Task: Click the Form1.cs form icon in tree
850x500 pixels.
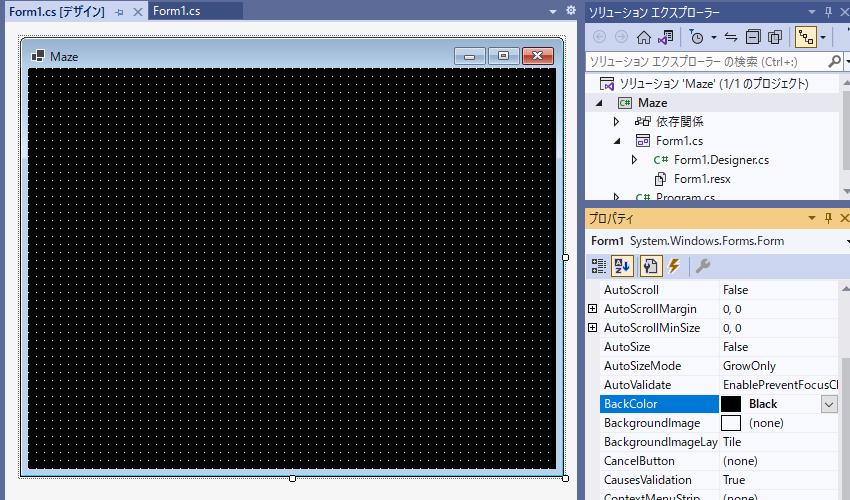Action: [642, 140]
